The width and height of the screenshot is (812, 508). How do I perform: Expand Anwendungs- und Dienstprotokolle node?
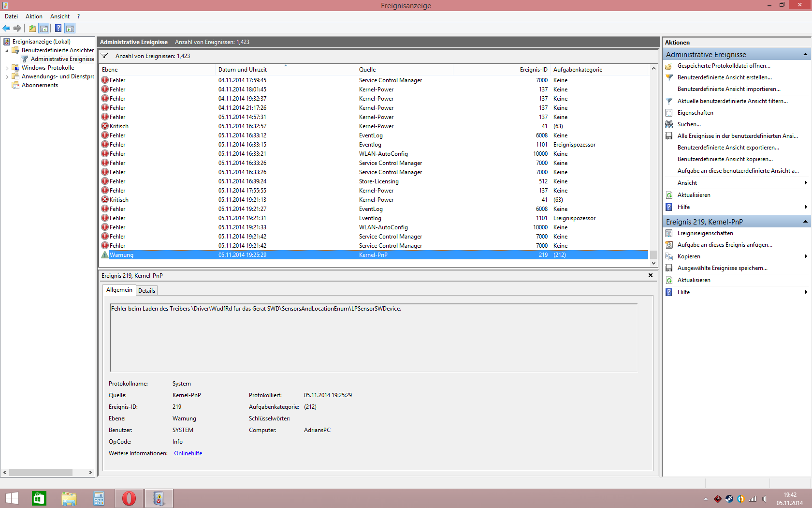tap(7, 76)
